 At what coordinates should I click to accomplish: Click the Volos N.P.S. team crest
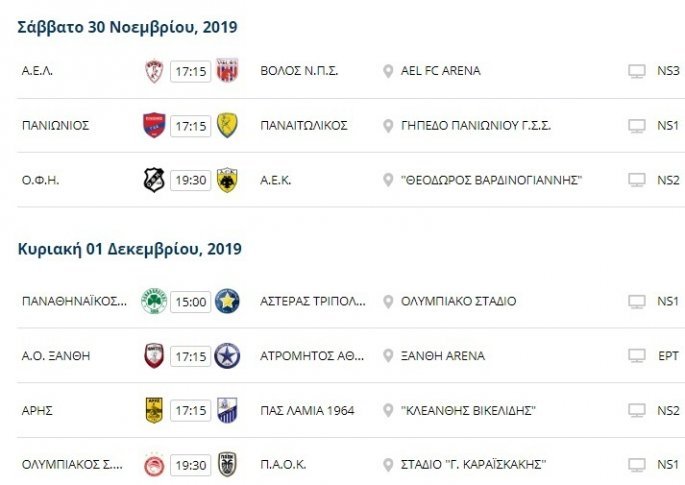click(227, 71)
